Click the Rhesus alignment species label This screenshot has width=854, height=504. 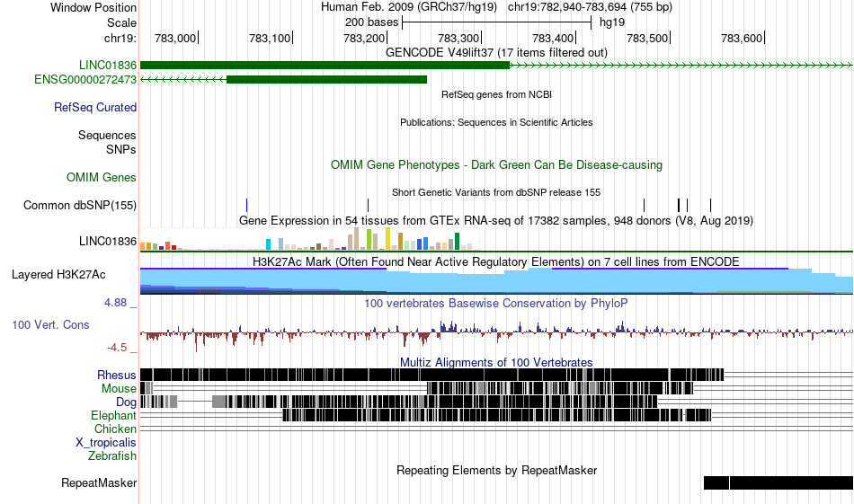(117, 375)
